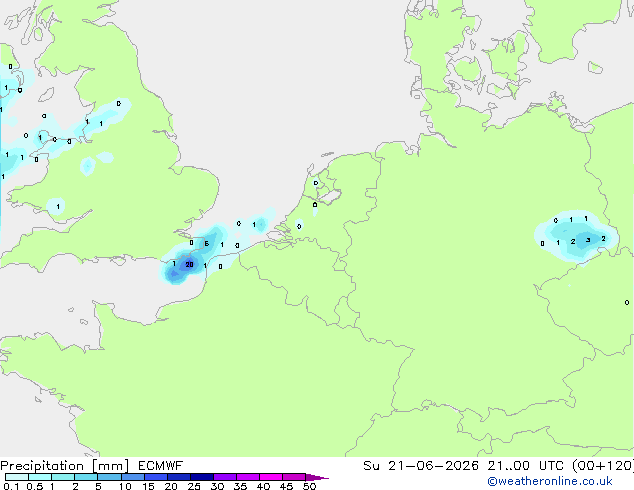Select the 10–15 mm legend color box
Screen dimensions: 634x490
[x=132, y=477]
